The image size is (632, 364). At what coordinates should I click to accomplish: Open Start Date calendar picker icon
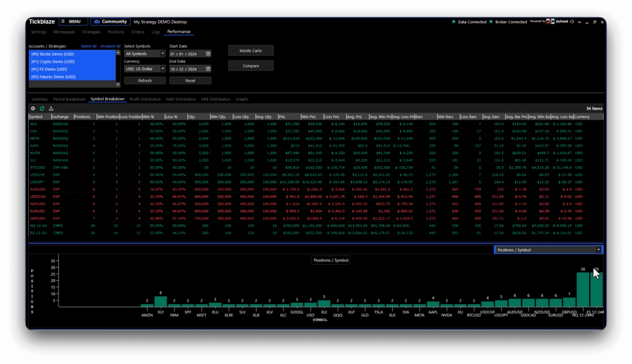pos(208,54)
